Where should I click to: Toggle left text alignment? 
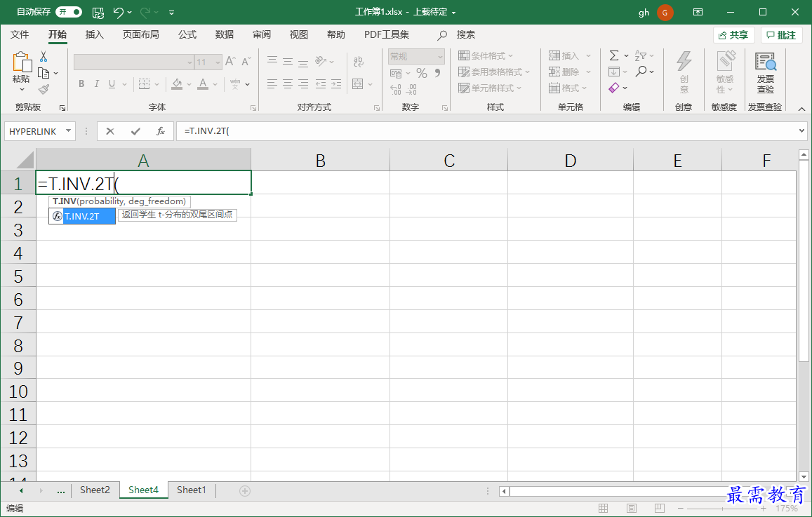coord(272,84)
